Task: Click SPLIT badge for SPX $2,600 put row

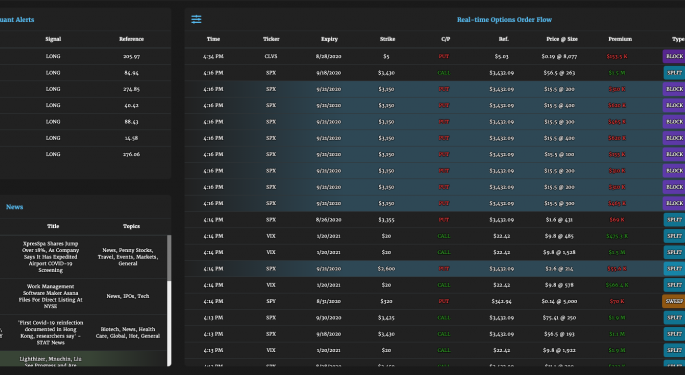Action: click(674, 268)
